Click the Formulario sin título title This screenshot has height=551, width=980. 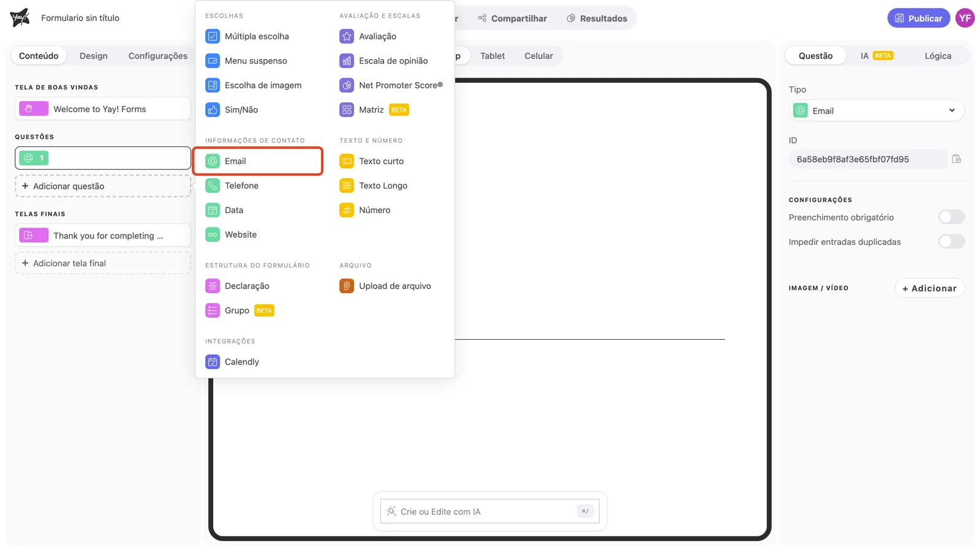coord(80,18)
